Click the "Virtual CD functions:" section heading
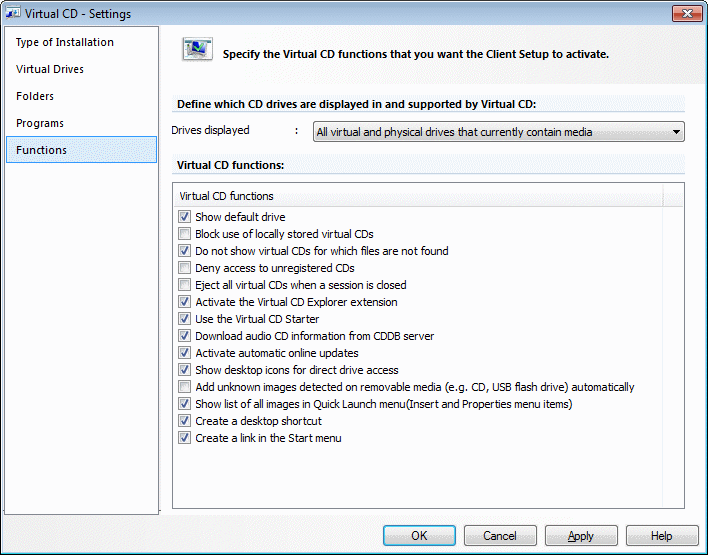This screenshot has width=708, height=555. click(230, 165)
